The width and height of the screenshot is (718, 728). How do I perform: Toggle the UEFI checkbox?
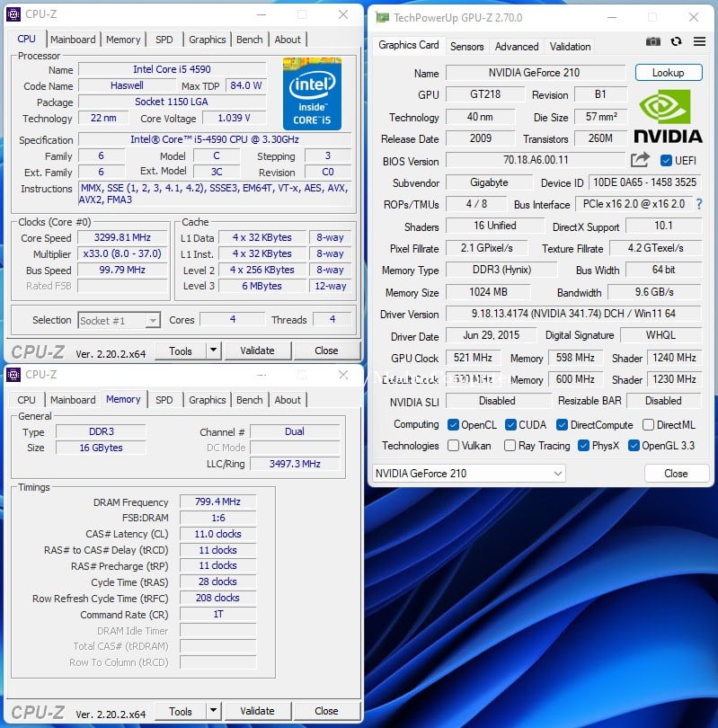(x=666, y=161)
